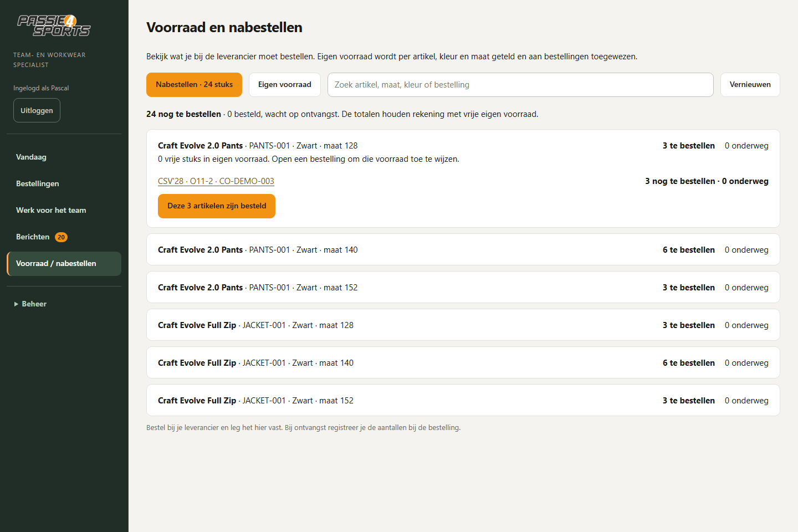Expand Craft Evolve Full Zip maat 128 row
The height and width of the screenshot is (532, 798).
pyautogui.click(x=463, y=325)
